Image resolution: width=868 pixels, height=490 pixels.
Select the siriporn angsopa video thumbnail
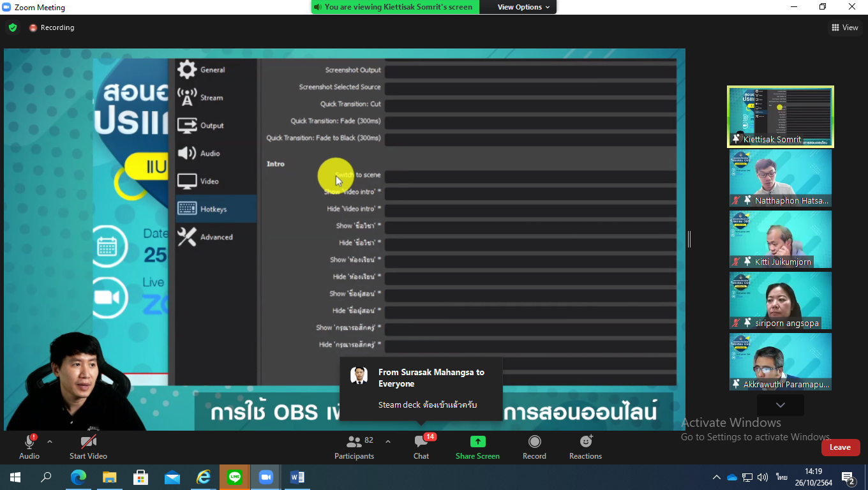(x=781, y=301)
